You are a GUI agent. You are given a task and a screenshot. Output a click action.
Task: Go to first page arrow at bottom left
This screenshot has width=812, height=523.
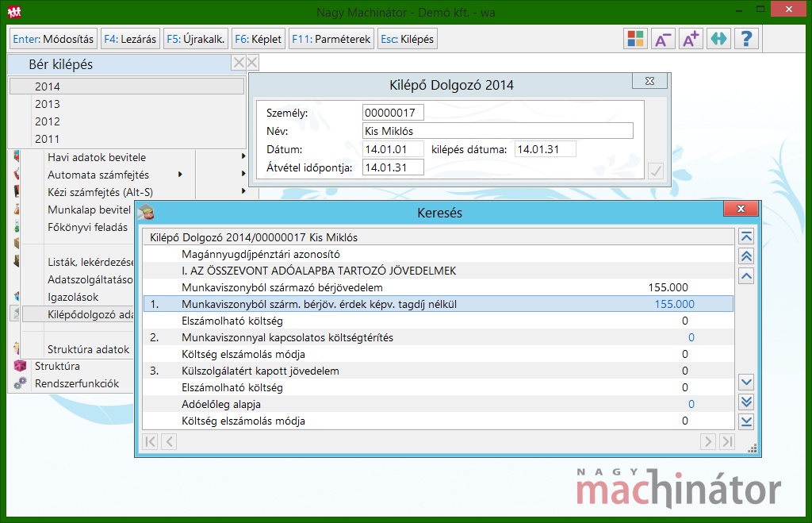click(x=150, y=441)
